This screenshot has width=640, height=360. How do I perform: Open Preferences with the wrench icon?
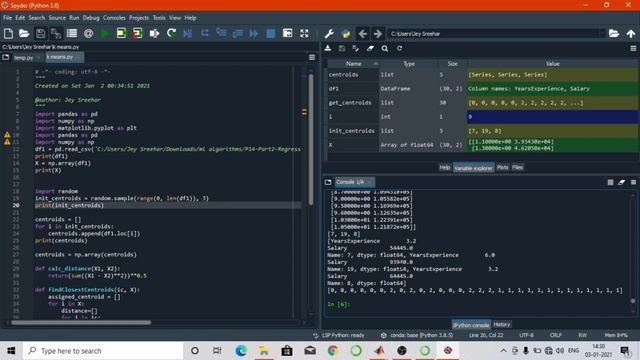point(329,33)
